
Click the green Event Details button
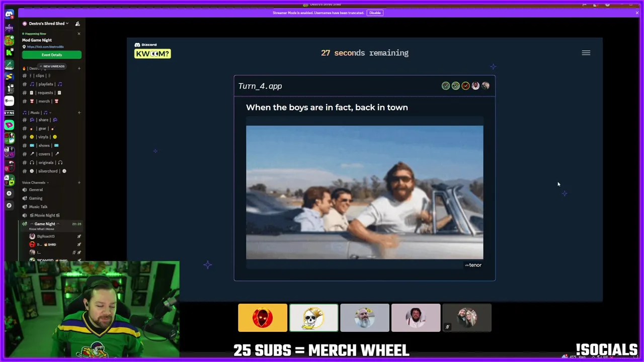pos(52,55)
